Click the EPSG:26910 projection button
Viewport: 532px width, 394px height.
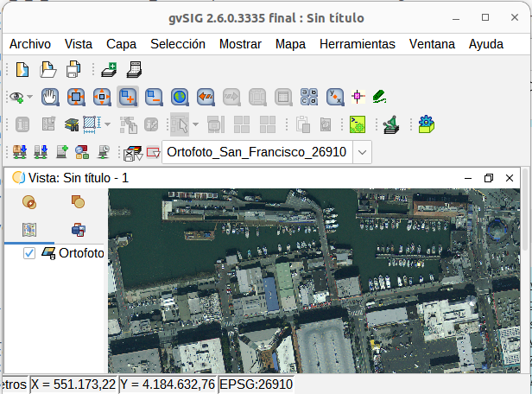coord(256,384)
